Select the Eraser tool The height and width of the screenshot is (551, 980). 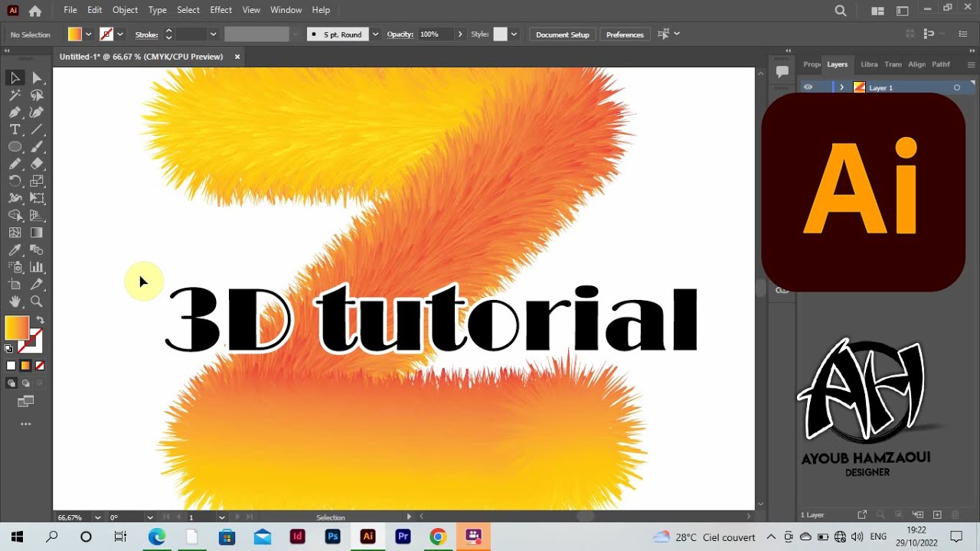tap(37, 164)
